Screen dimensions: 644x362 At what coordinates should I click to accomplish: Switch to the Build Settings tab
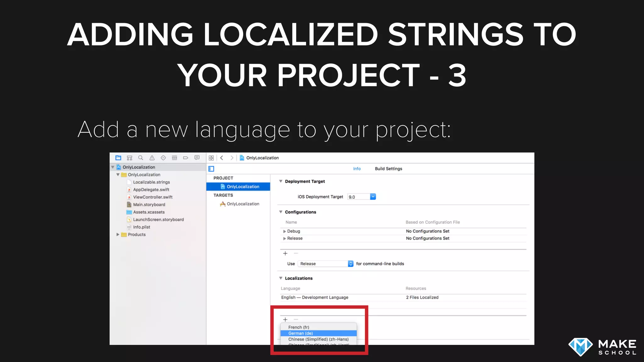(x=388, y=169)
